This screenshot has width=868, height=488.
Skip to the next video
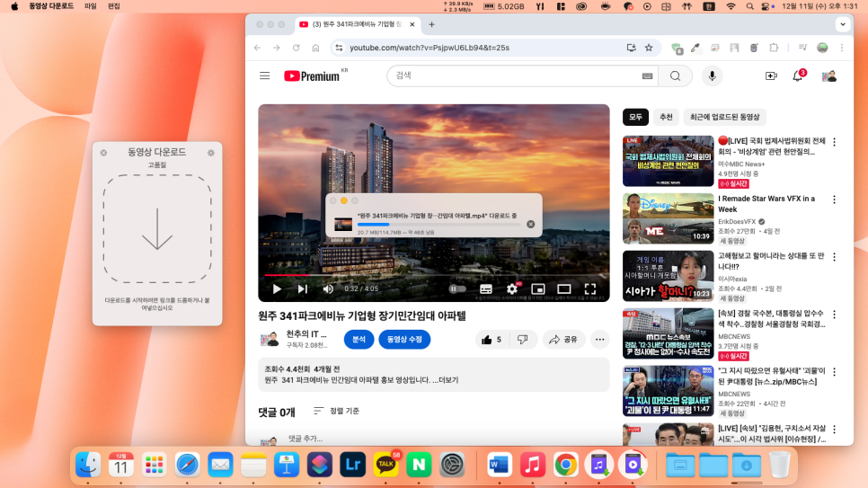coord(302,288)
